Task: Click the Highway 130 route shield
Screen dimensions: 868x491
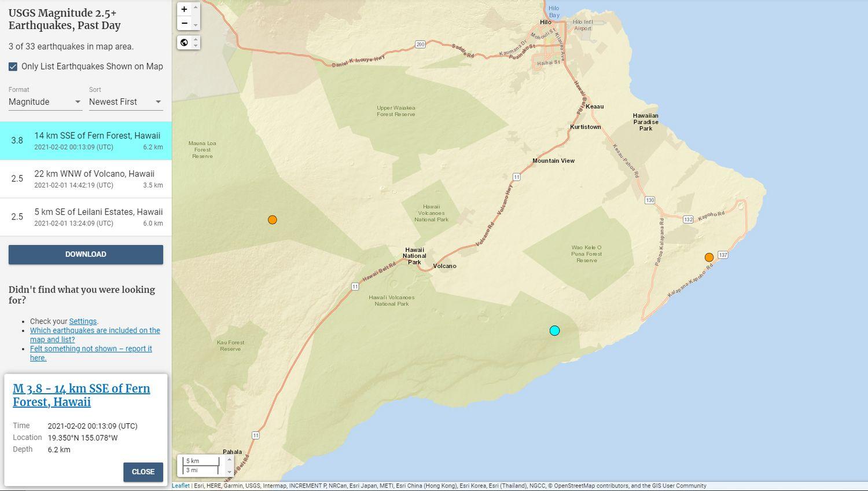Action: 649,200
